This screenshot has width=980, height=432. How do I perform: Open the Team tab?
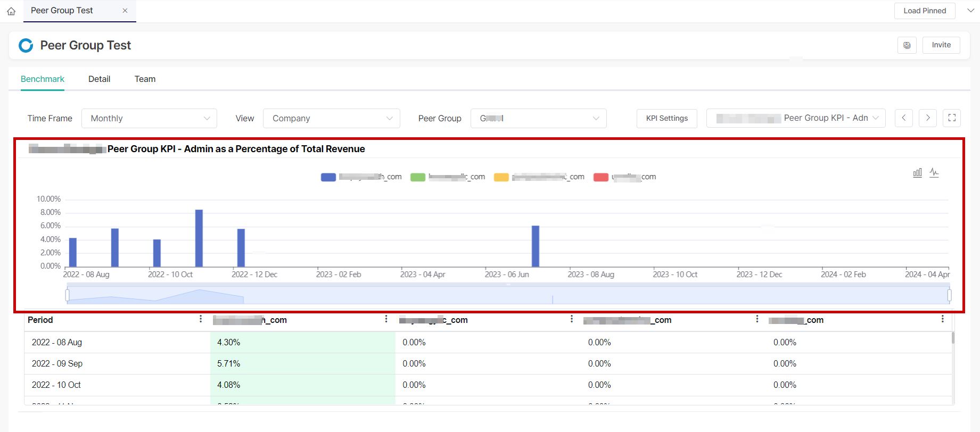click(145, 79)
